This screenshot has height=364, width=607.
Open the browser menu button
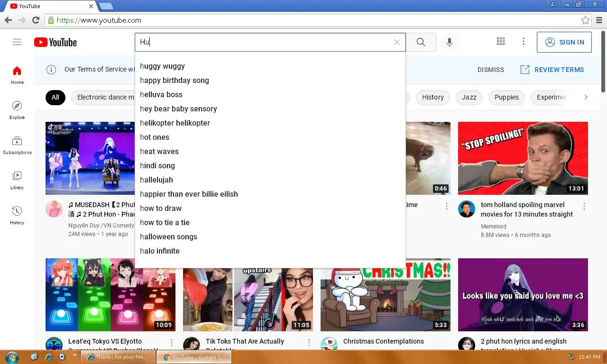(599, 20)
